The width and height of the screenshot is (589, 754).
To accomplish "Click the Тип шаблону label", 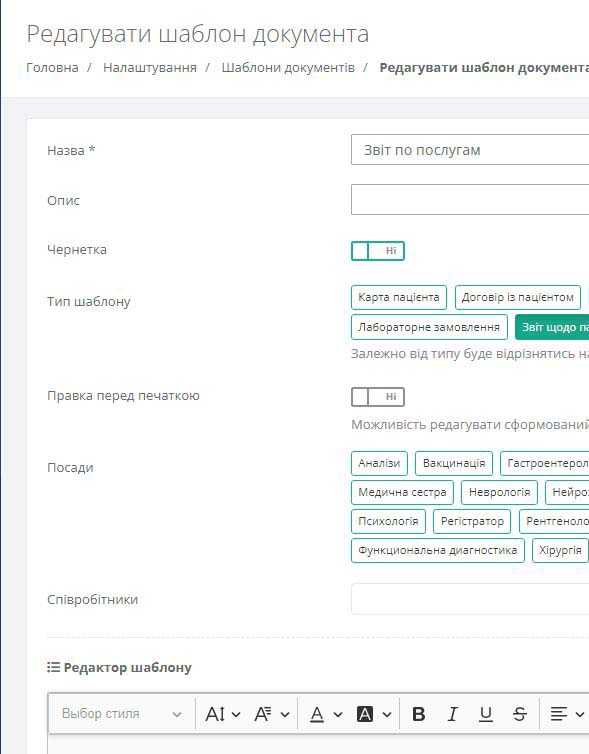I will coord(88,302).
